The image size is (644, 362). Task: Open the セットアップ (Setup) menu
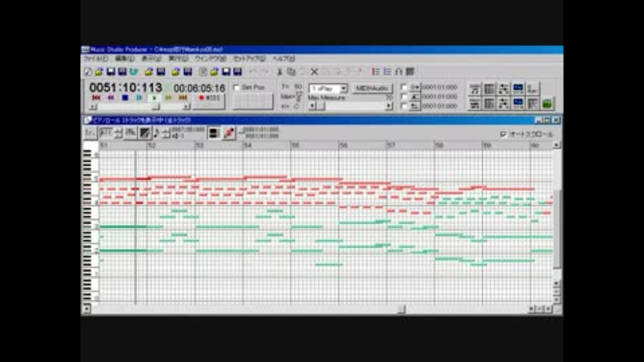pos(250,59)
